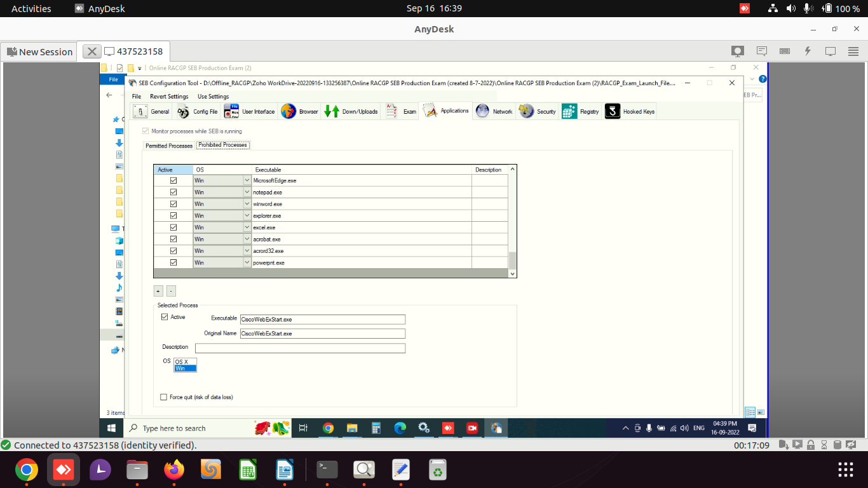The height and width of the screenshot is (488, 868).
Task: Expand OS dropdown for notepad.exe row
Action: 247,192
